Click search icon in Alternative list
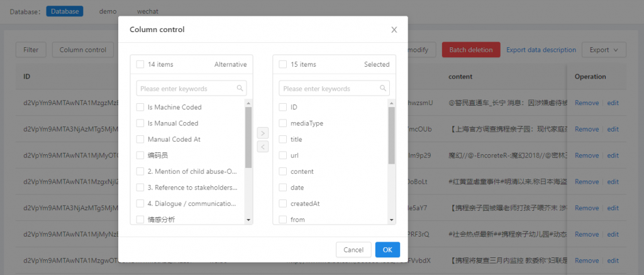The width and height of the screenshot is (644, 275). tap(240, 89)
